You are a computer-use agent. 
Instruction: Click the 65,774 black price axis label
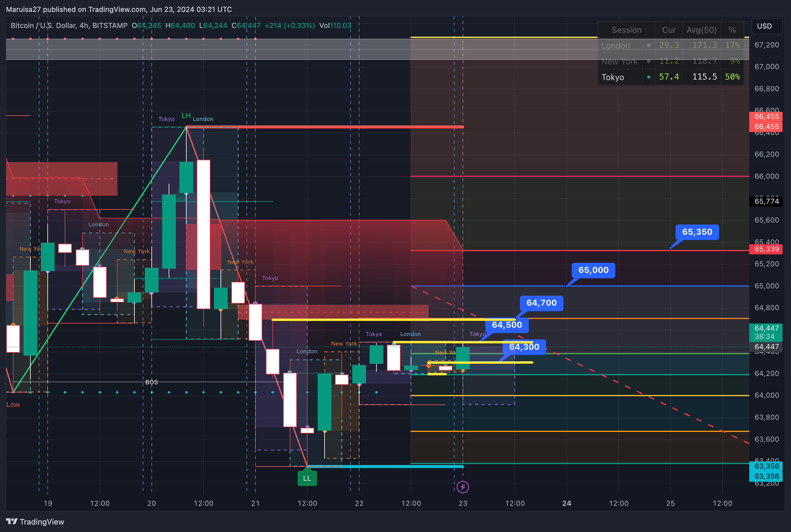[x=766, y=201]
